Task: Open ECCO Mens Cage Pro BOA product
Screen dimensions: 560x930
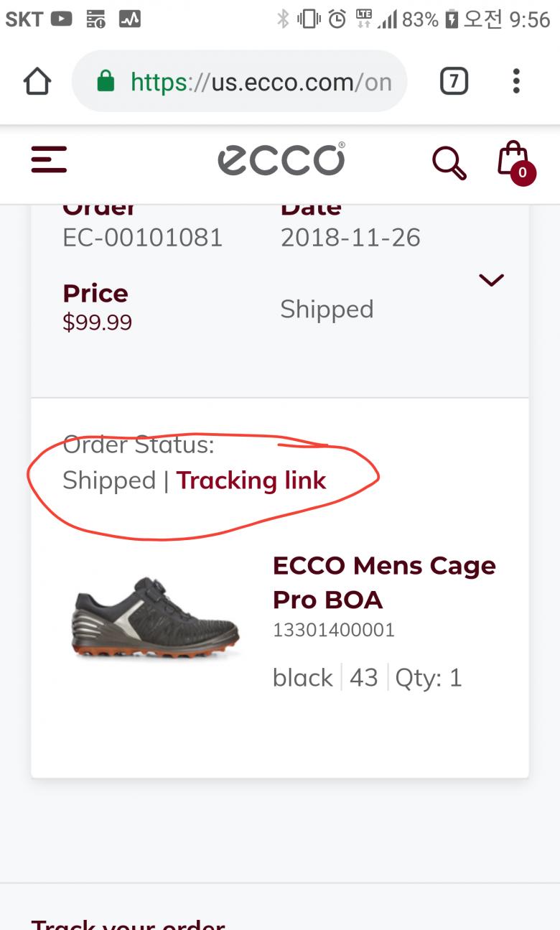Action: point(384,582)
